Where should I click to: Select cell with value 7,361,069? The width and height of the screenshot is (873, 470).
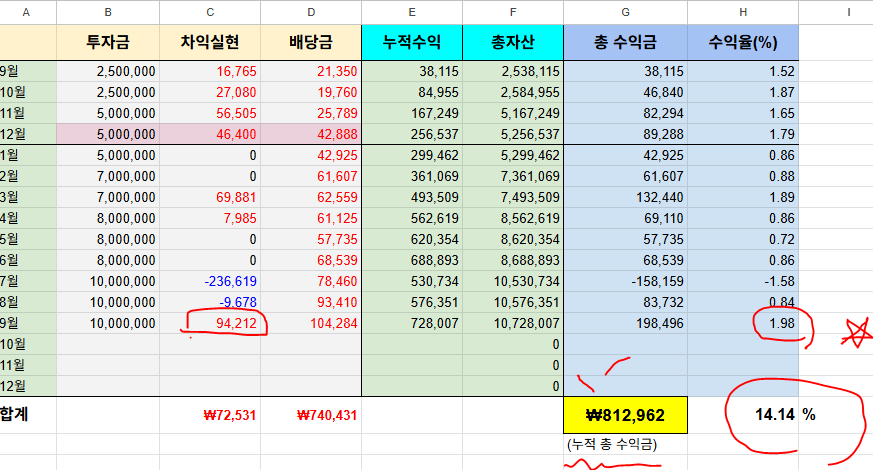click(x=513, y=177)
